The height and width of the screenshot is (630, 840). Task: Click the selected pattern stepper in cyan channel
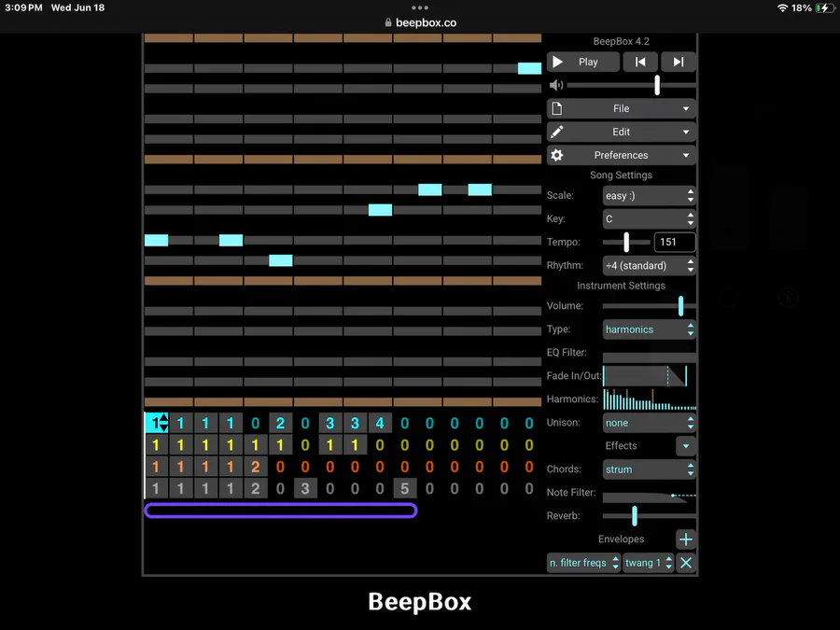[x=157, y=423]
